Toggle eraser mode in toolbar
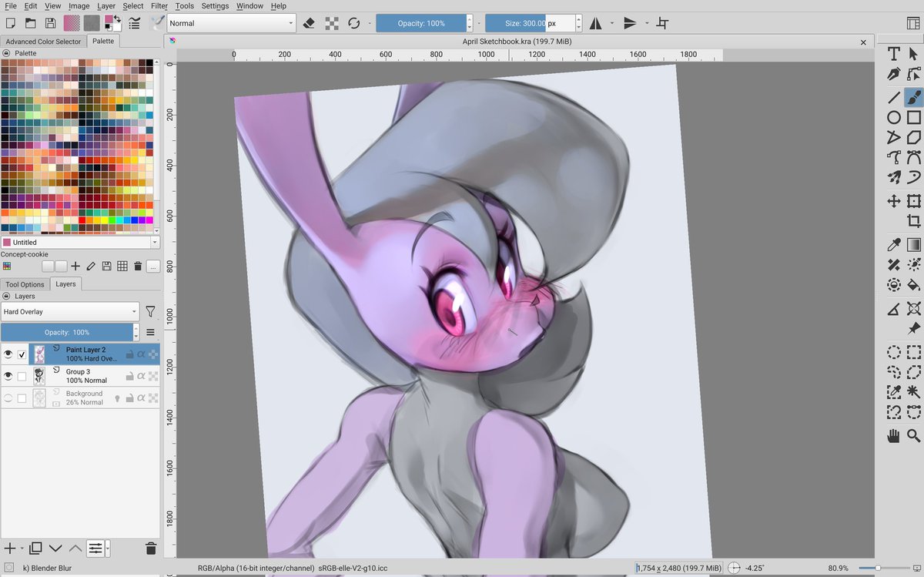924x577 pixels. (x=310, y=23)
